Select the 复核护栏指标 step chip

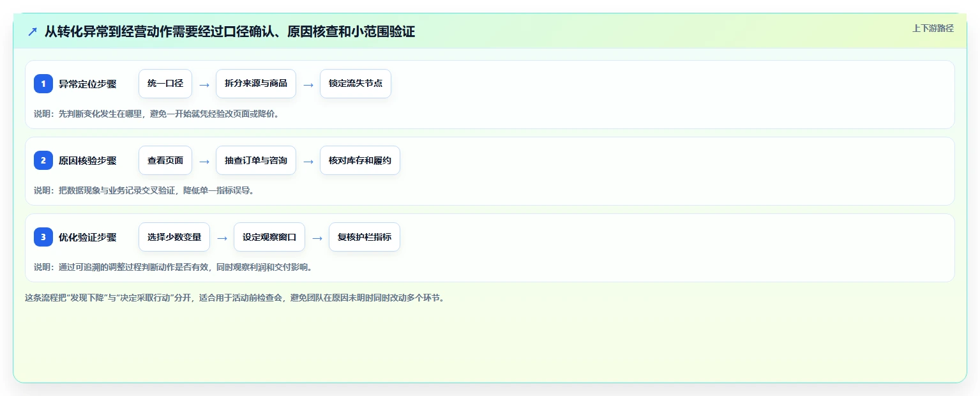point(365,237)
